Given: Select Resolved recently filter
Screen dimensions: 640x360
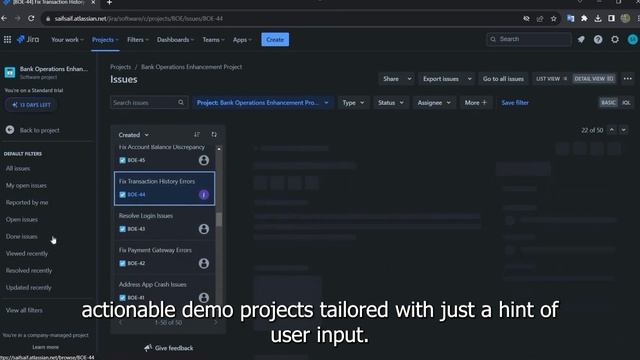Looking at the screenshot, I should (x=29, y=270).
